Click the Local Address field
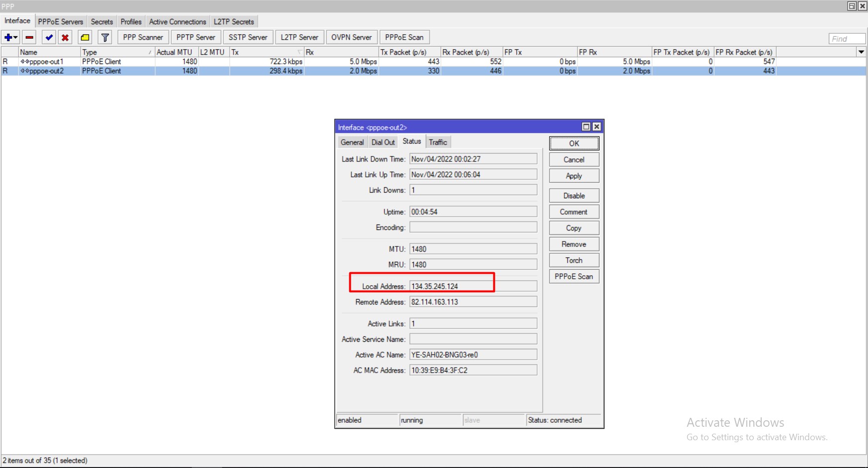Viewport: 868px width, 468px height. 473,286
